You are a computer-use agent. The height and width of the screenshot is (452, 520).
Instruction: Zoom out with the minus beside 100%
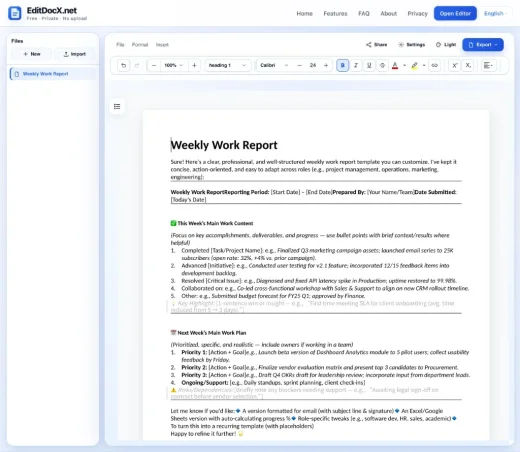point(154,65)
